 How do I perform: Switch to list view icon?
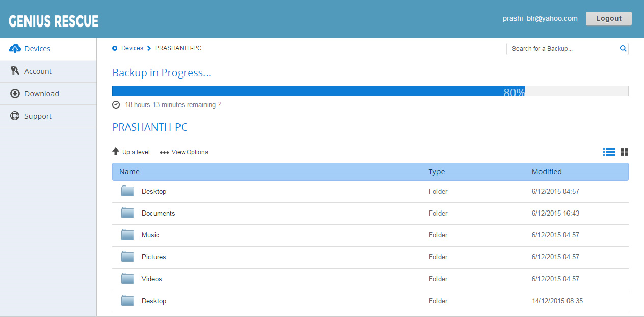point(609,152)
